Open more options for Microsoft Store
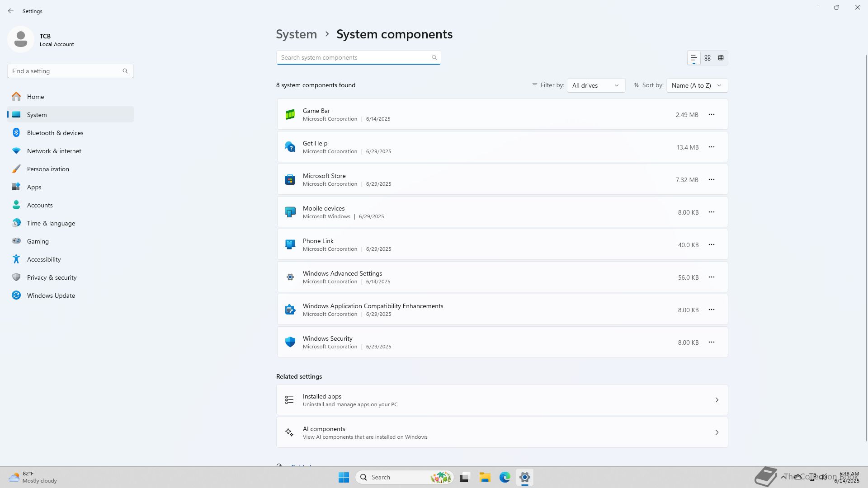The image size is (868, 488). point(712,179)
